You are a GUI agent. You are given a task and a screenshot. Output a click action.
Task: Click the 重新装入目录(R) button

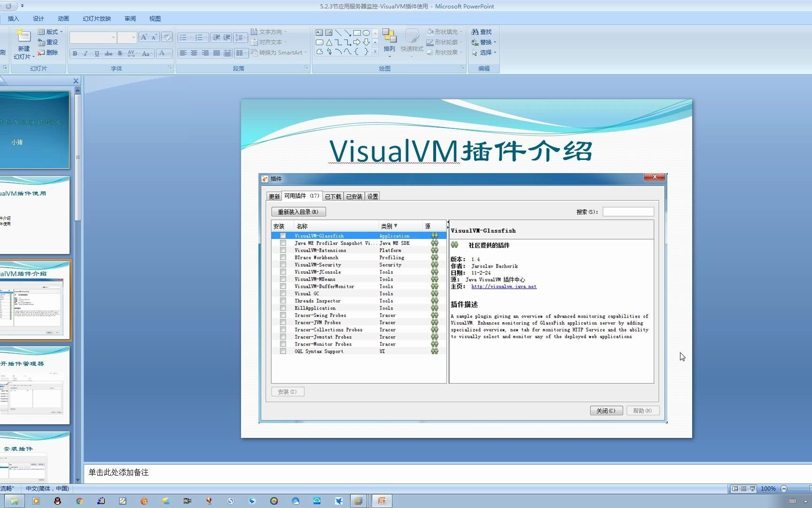click(x=298, y=211)
